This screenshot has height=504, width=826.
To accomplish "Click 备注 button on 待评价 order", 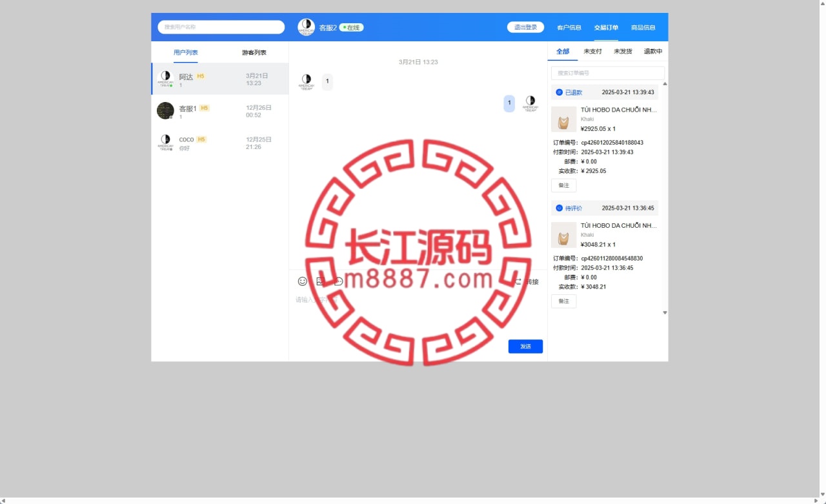I will (564, 301).
